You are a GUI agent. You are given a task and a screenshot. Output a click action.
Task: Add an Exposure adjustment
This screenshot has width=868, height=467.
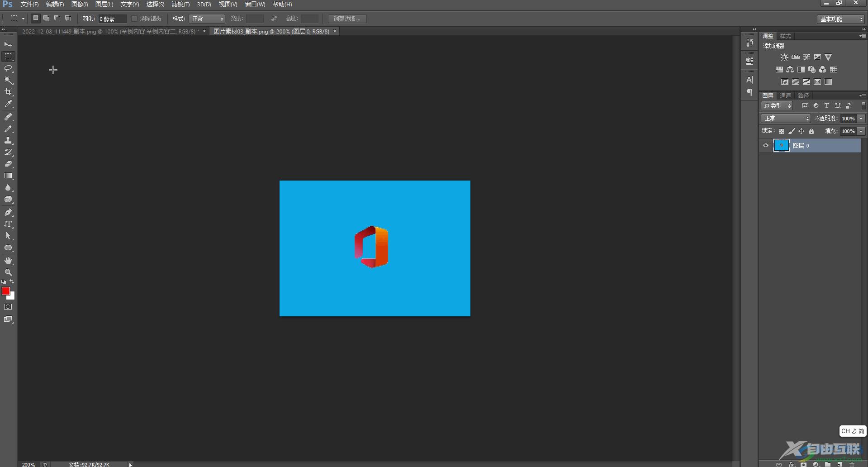817,57
